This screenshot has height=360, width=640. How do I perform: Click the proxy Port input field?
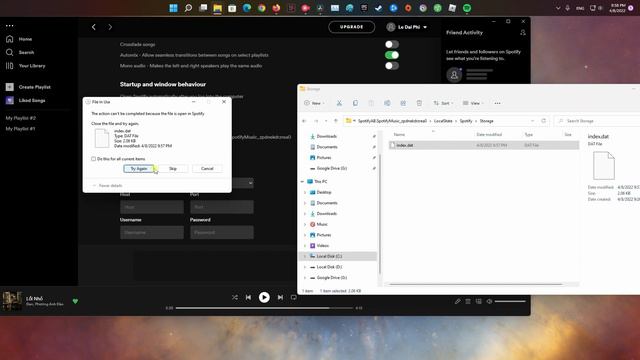tap(222, 207)
